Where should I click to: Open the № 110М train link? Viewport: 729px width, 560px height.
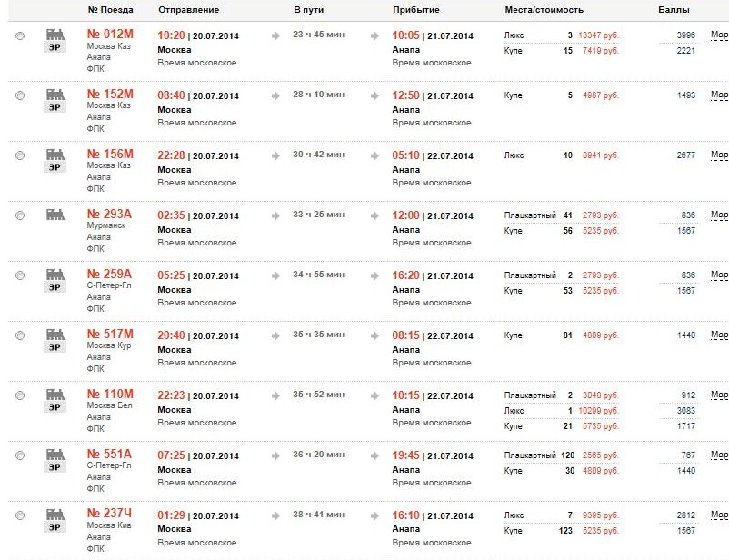tap(109, 395)
